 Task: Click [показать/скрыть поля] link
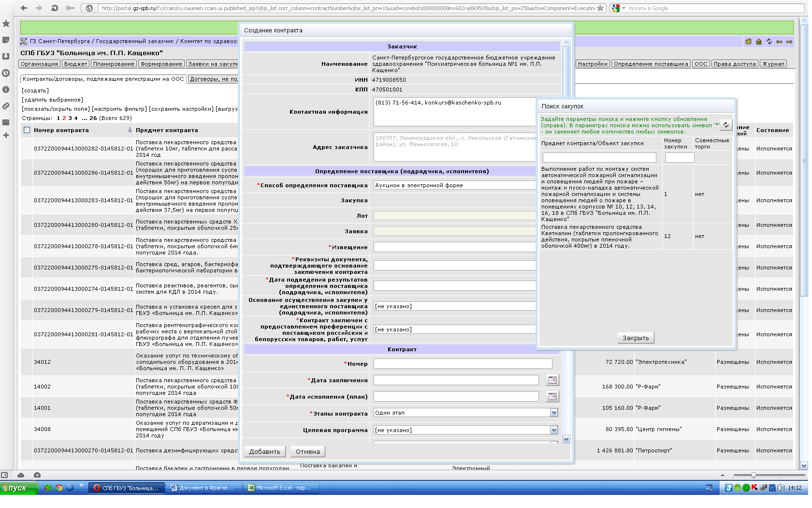click(x=56, y=109)
